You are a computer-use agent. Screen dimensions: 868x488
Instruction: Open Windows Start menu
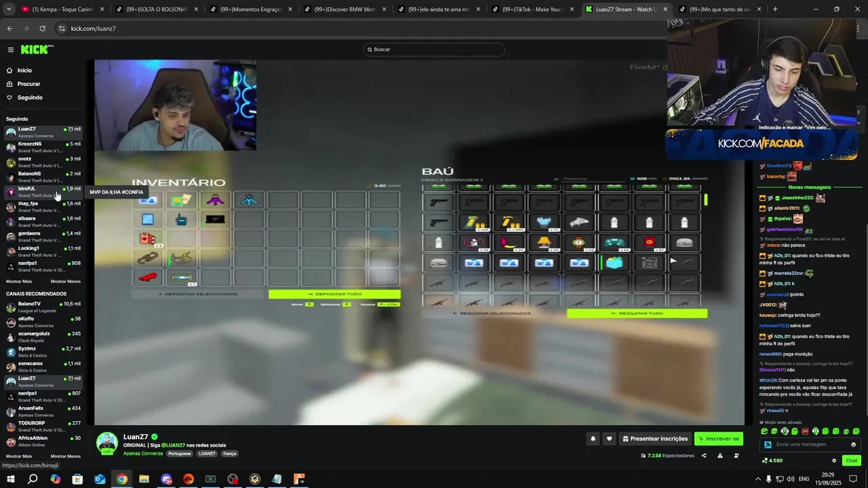(x=11, y=479)
